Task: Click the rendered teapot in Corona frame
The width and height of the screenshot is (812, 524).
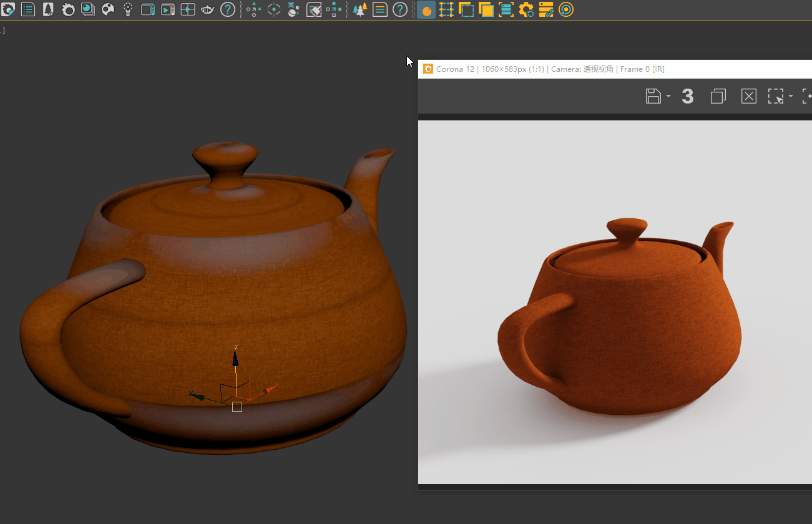Action: [x=624, y=324]
